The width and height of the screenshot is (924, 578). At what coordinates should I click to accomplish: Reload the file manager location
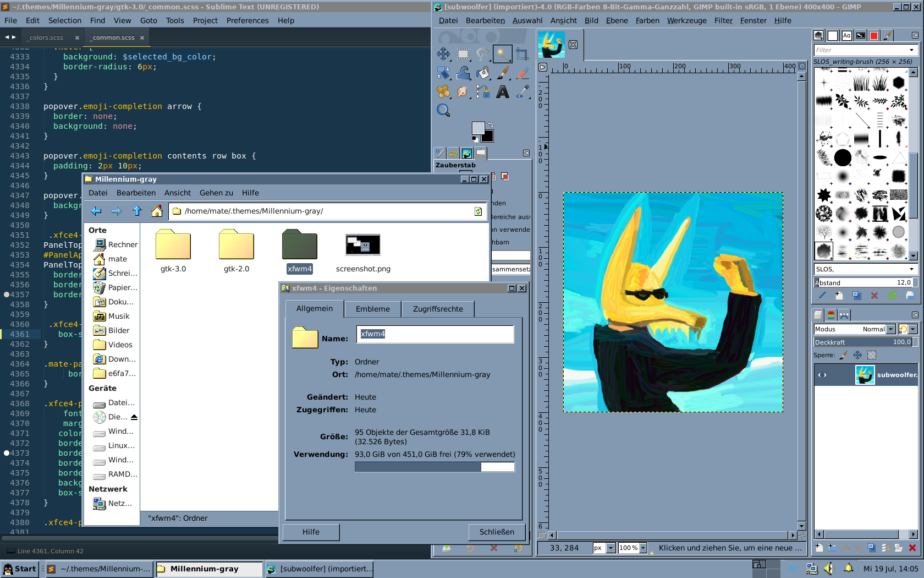coord(479,211)
